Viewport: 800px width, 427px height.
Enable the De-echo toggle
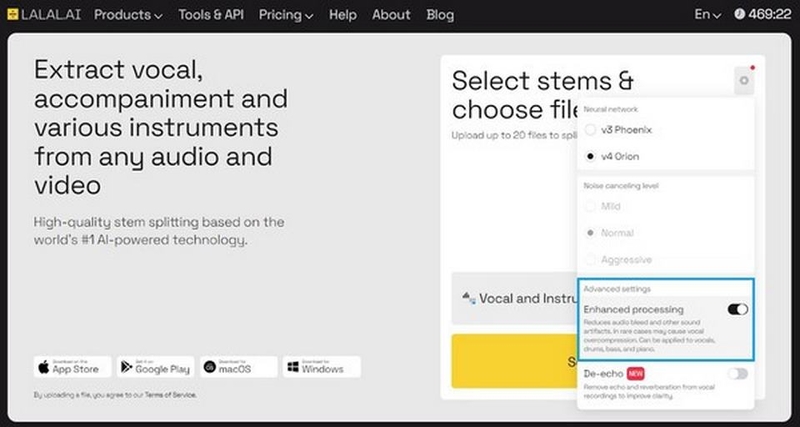pos(738,374)
